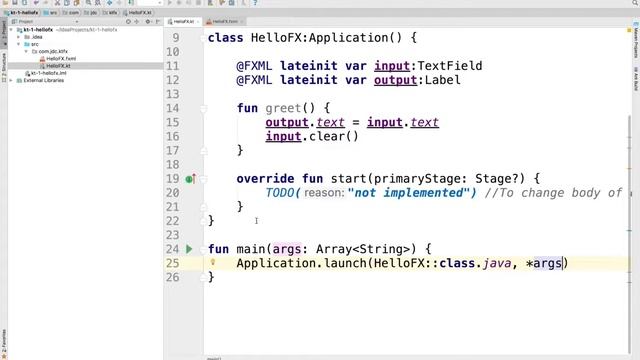Open the run configuration dropdown in toolbar
Image resolution: width=640 pixels, height=360 pixels.
point(150,2)
